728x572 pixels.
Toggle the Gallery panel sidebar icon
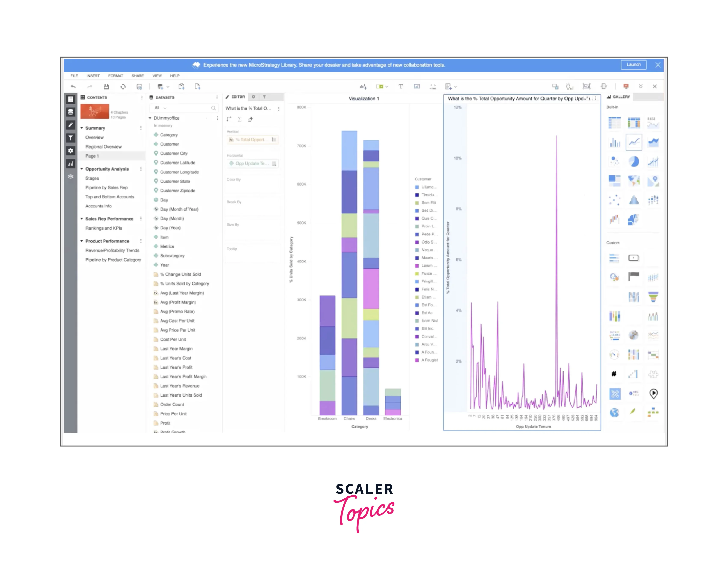click(70, 164)
